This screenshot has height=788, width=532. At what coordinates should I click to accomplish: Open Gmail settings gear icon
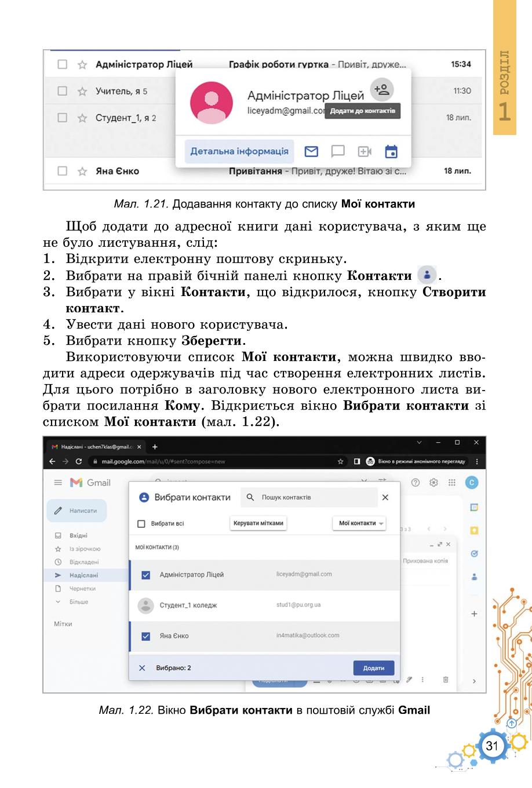pyautogui.click(x=433, y=483)
